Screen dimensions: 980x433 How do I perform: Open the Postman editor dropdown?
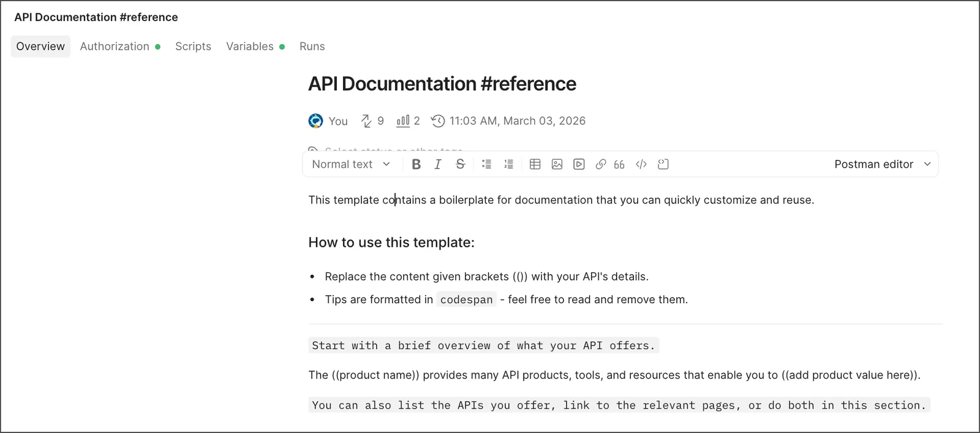pos(883,164)
